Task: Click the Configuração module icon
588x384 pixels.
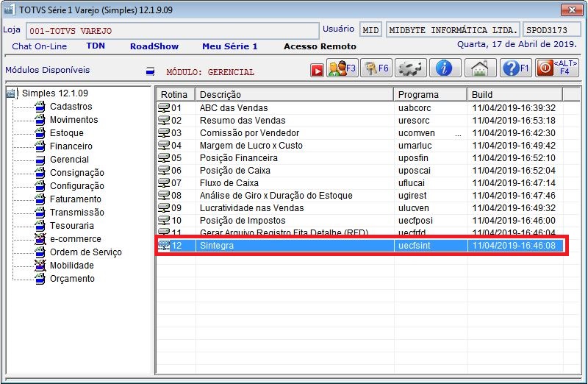Action: tap(40, 186)
